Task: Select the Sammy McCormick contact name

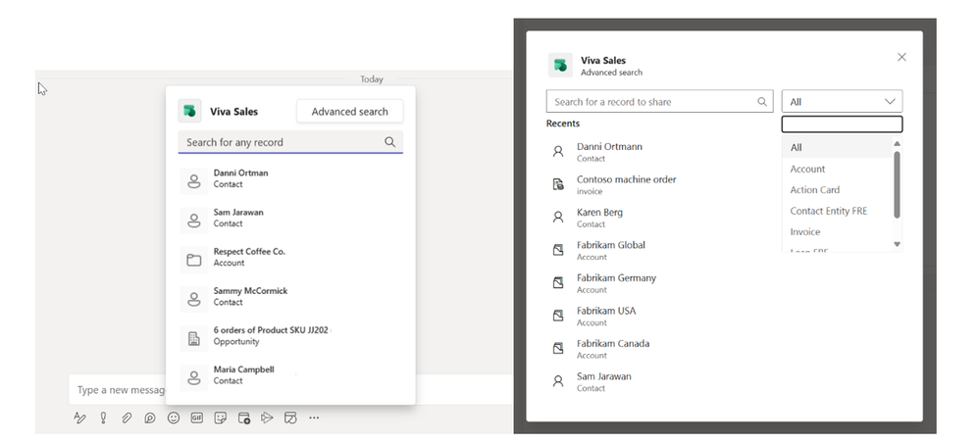Action: tap(250, 291)
